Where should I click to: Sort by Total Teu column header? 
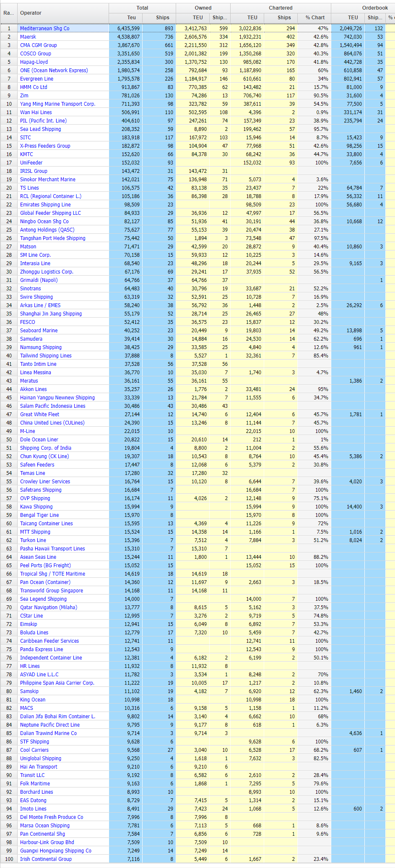pyautogui.click(x=126, y=18)
